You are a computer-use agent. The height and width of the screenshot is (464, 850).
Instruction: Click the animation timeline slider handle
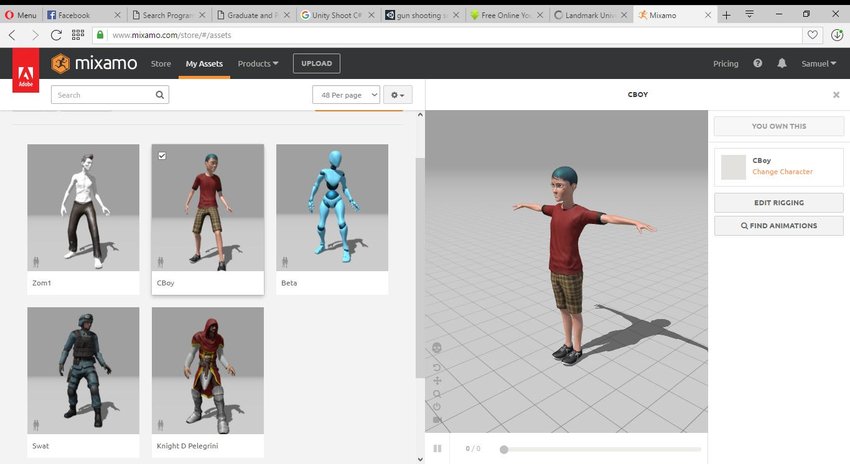(504, 449)
